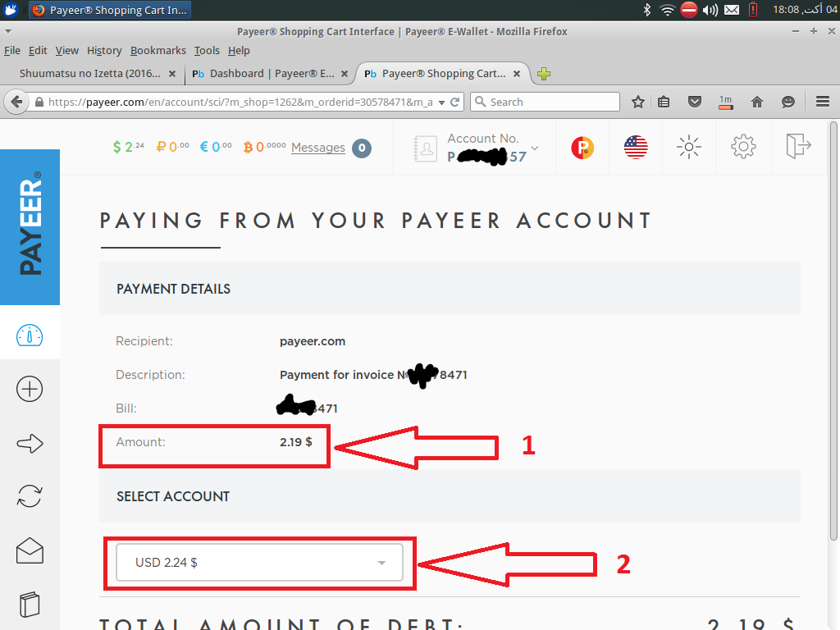
Task: Click the dollar balance $ 2.24
Action: click(x=128, y=147)
